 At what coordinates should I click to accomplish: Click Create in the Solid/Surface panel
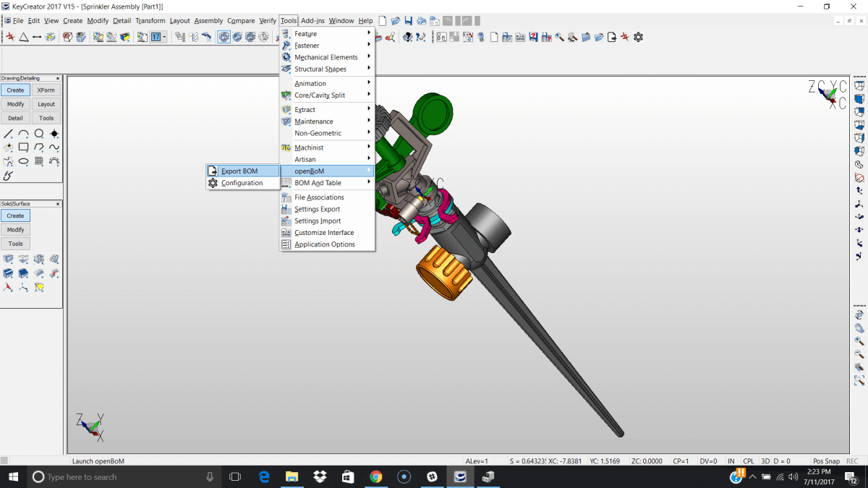(15, 215)
